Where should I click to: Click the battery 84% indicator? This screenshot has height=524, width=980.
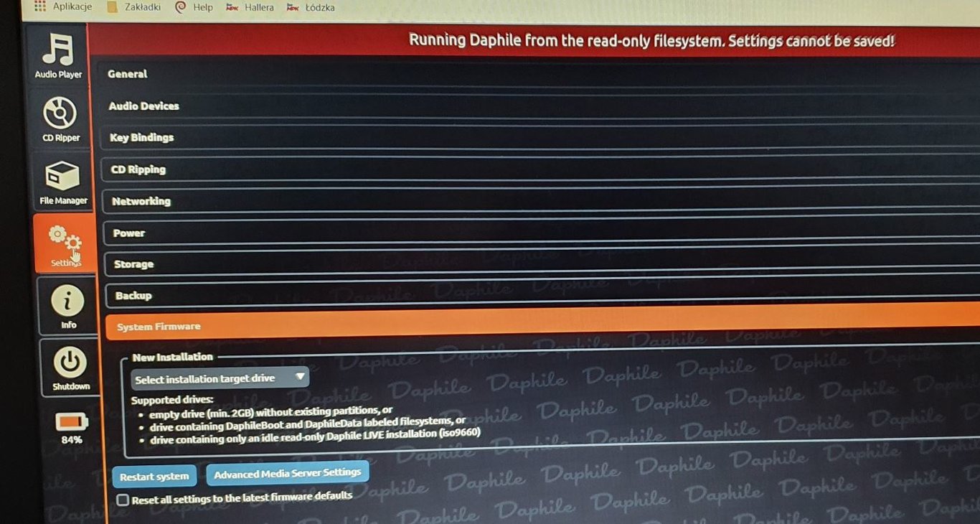coord(72,427)
